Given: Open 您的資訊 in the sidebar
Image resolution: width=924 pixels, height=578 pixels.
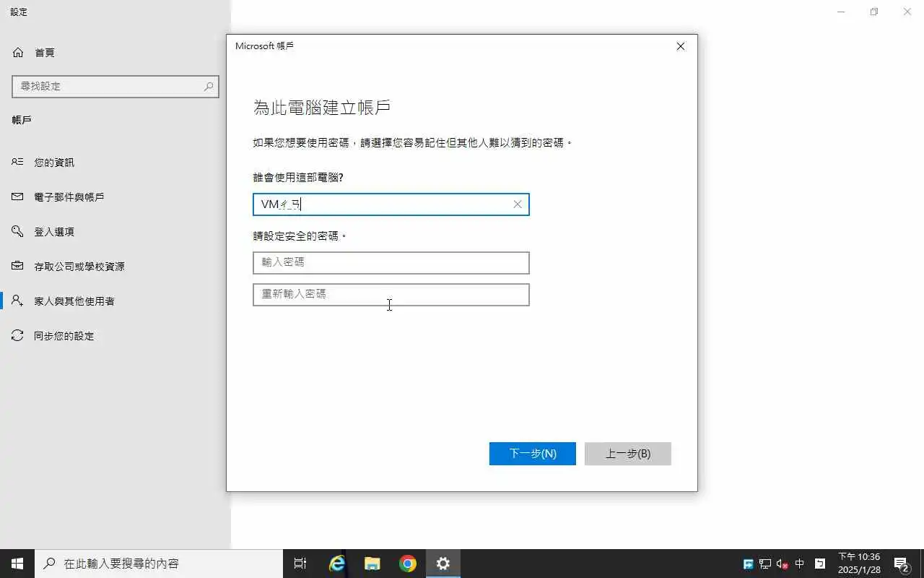Looking at the screenshot, I should pos(54,163).
